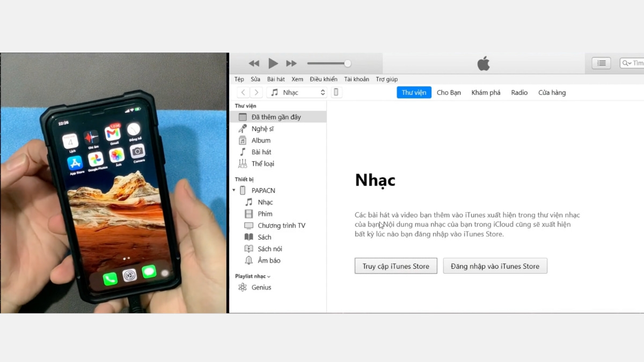Viewport: 644px width, 362px height.
Task: Go forward with the right arrow button
Action: (257, 92)
